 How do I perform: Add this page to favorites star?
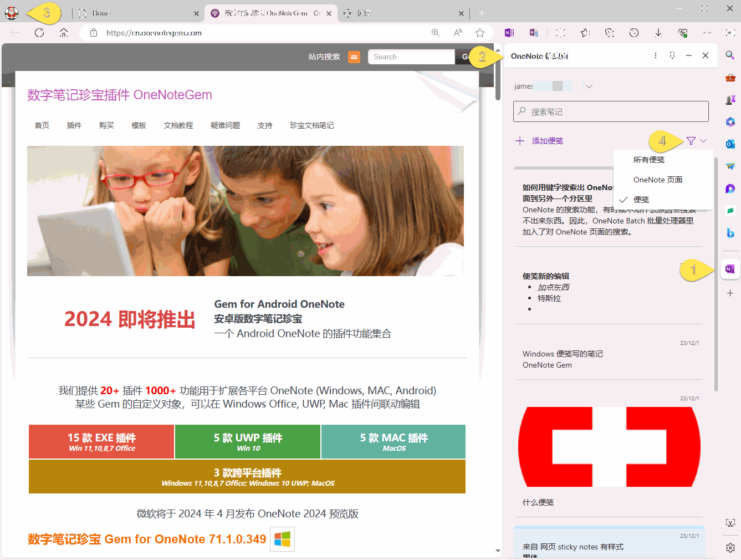(480, 33)
